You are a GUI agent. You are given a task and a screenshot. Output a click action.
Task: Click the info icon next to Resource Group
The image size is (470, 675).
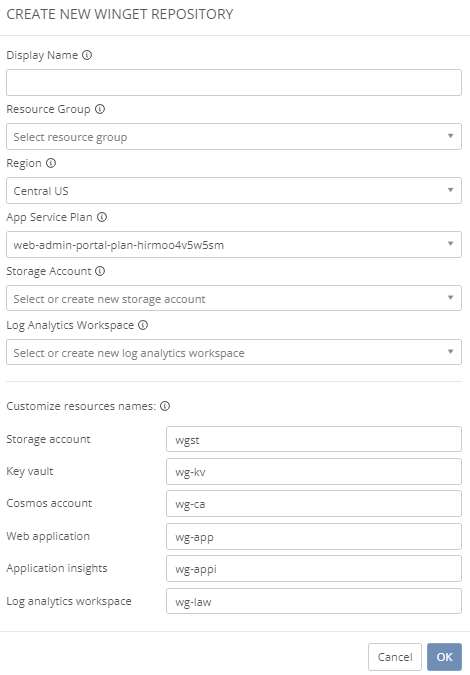[x=100, y=109]
